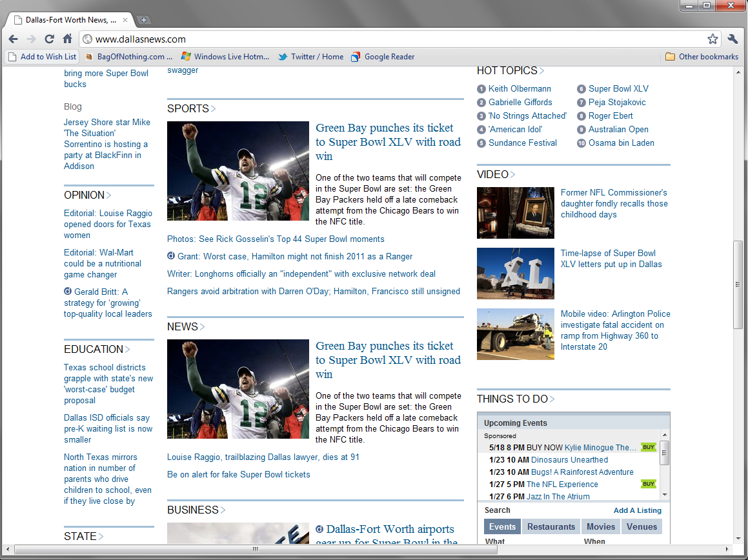The image size is (748, 560).
Task: Expand the SPORTS section heading
Action: click(x=191, y=109)
